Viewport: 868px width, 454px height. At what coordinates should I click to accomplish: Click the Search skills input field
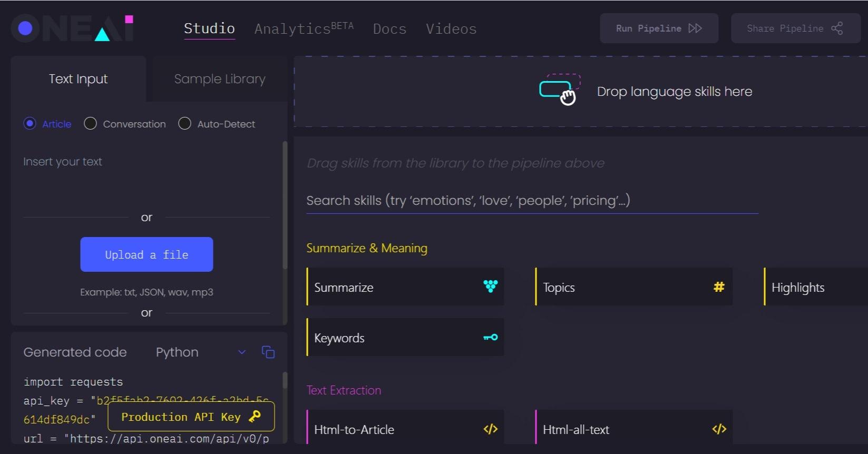point(532,201)
